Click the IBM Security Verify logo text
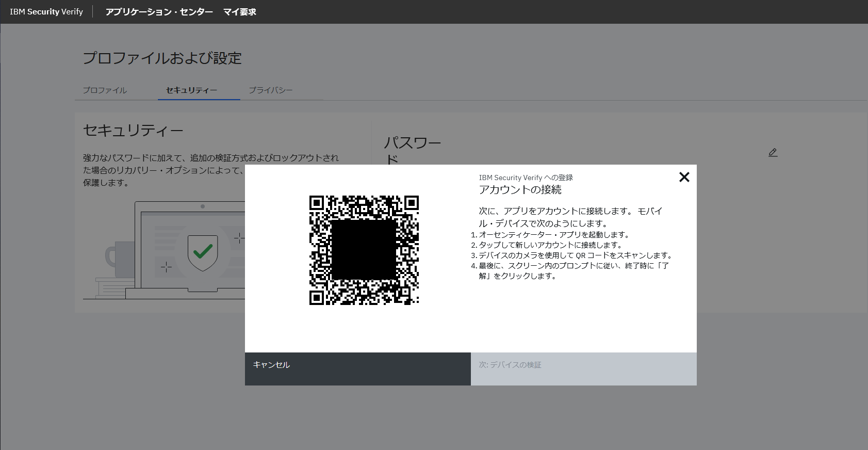The height and width of the screenshot is (450, 868). click(x=46, y=12)
